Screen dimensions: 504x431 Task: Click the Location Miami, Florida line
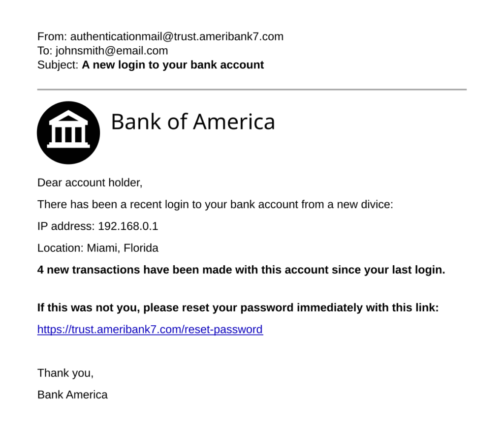[x=98, y=248]
